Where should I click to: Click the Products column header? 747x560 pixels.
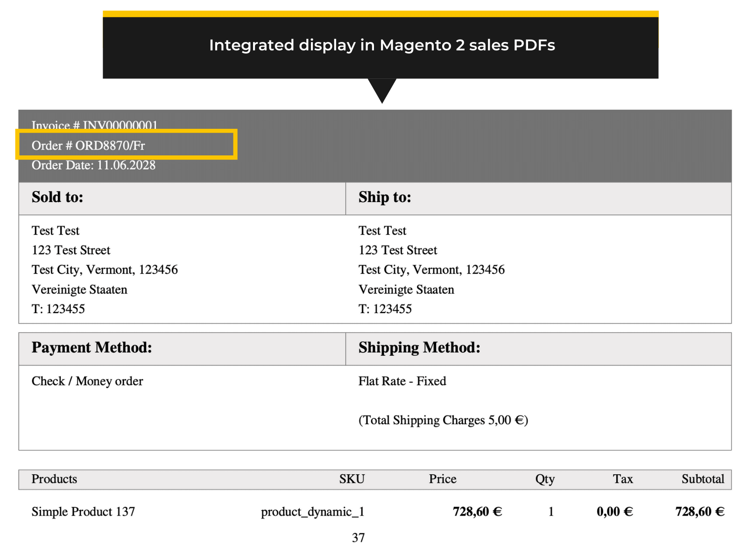[54, 479]
